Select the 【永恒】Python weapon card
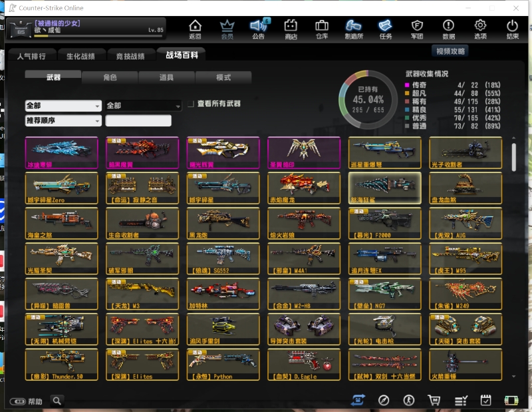 coord(223,365)
